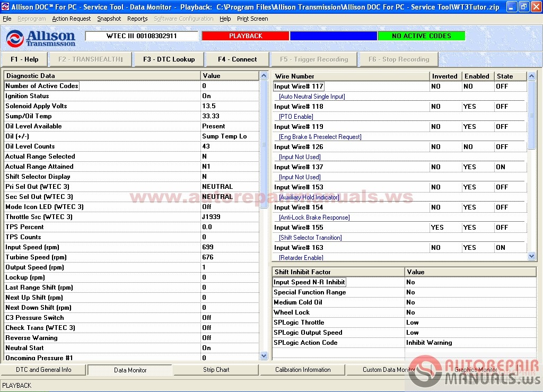Click the scroll-down arrow of Wire Number panel
The image size is (543, 392).
coord(531,256)
